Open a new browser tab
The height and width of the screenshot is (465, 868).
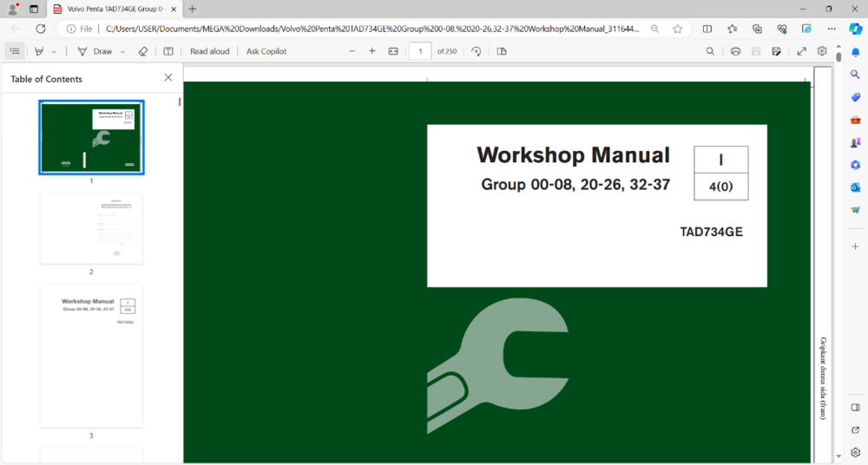[x=193, y=9]
